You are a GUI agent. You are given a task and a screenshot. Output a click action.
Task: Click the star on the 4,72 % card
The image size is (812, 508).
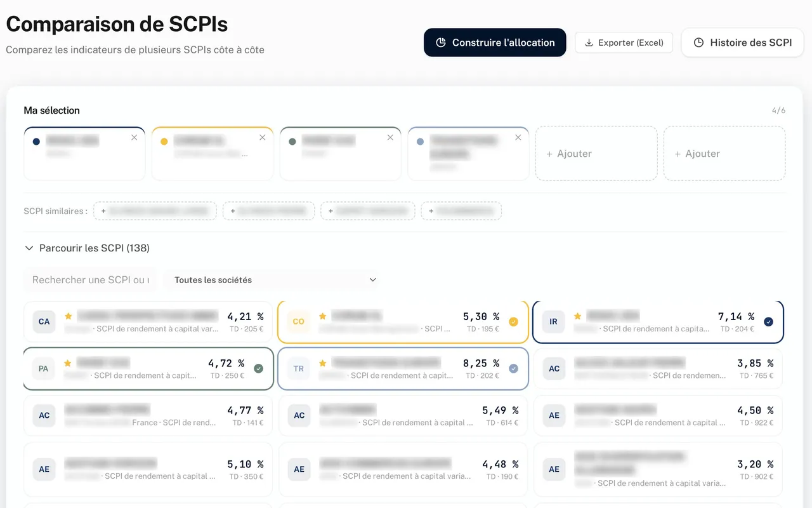[68, 363]
